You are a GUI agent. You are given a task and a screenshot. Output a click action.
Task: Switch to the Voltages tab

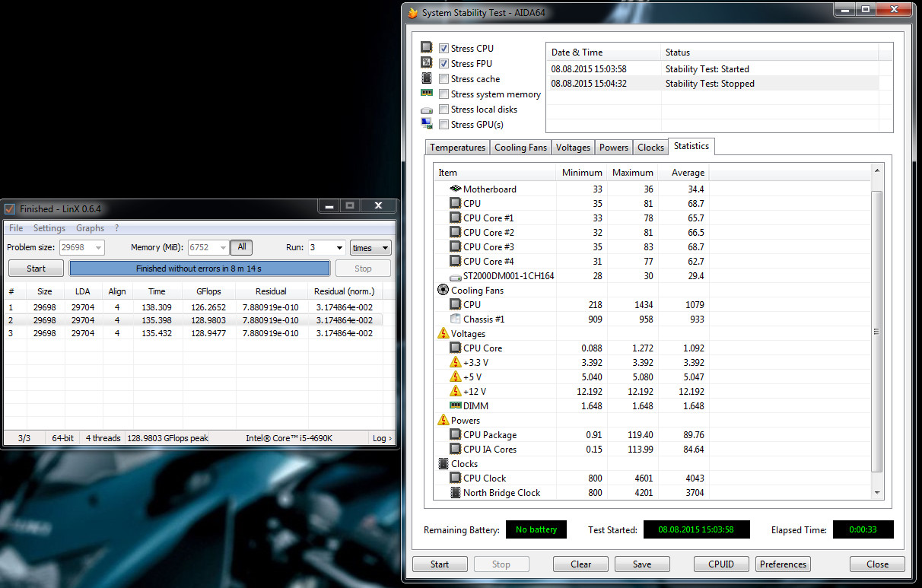point(573,148)
